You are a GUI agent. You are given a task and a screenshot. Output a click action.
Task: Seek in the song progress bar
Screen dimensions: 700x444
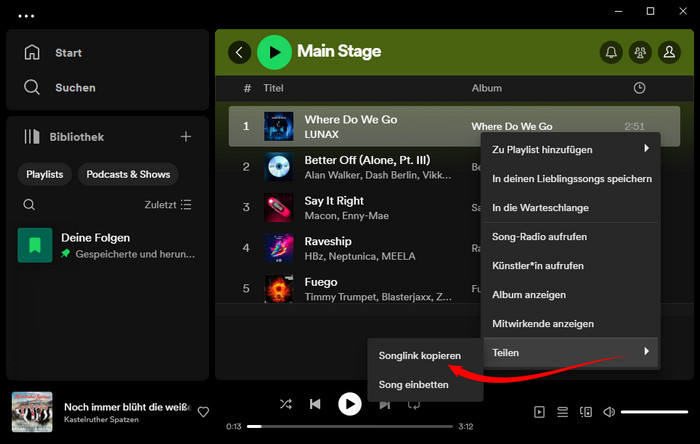pyautogui.click(x=350, y=427)
